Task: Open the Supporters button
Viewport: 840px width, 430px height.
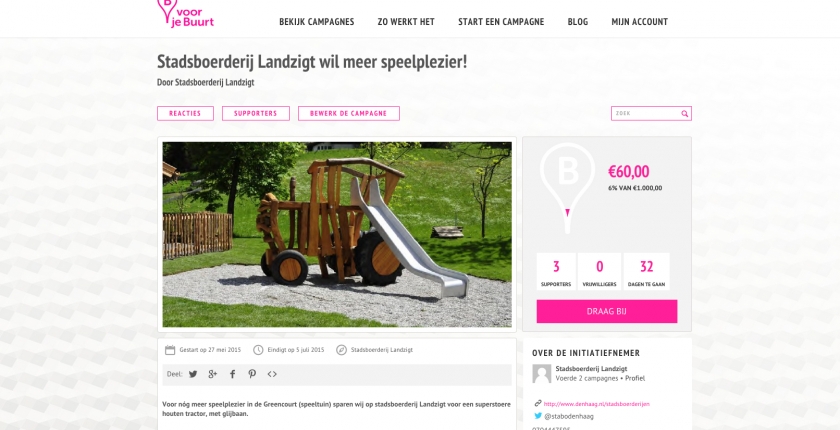Action: tap(256, 114)
